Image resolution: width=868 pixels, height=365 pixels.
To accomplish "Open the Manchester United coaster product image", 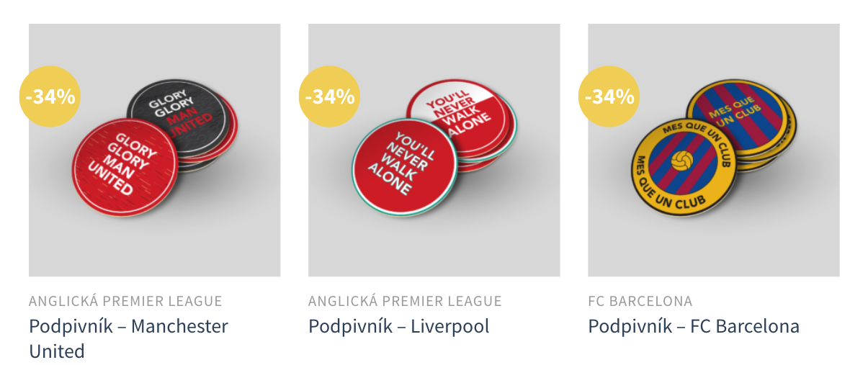I will click(155, 150).
